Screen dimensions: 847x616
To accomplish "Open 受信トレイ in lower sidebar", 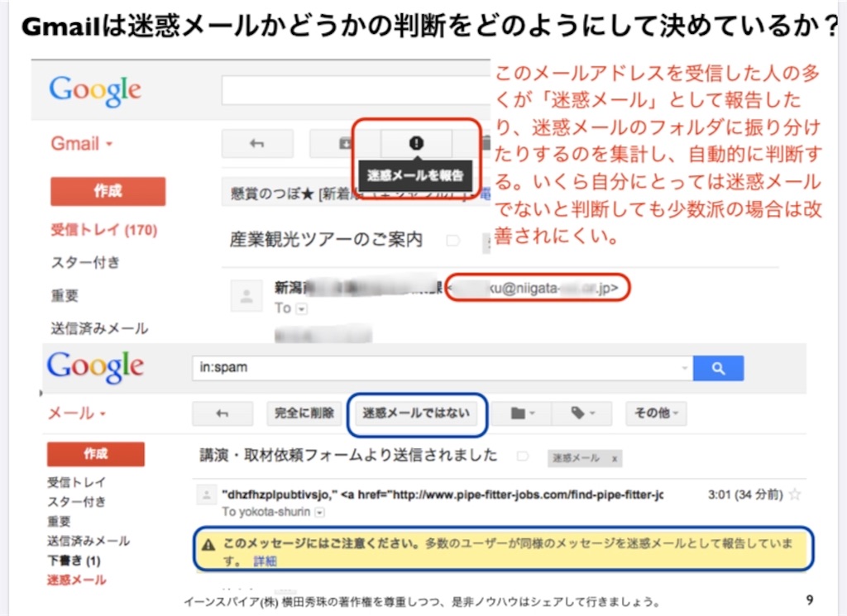I will [x=76, y=482].
